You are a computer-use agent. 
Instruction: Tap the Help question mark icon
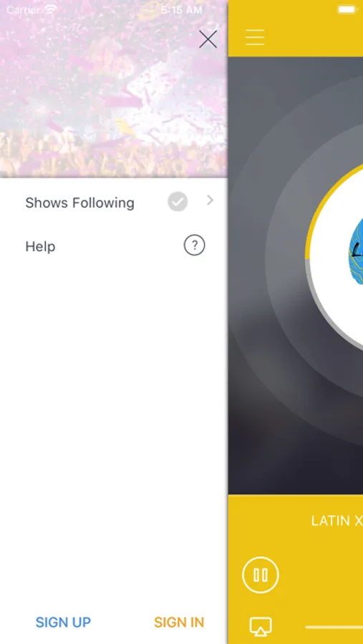[x=194, y=245]
